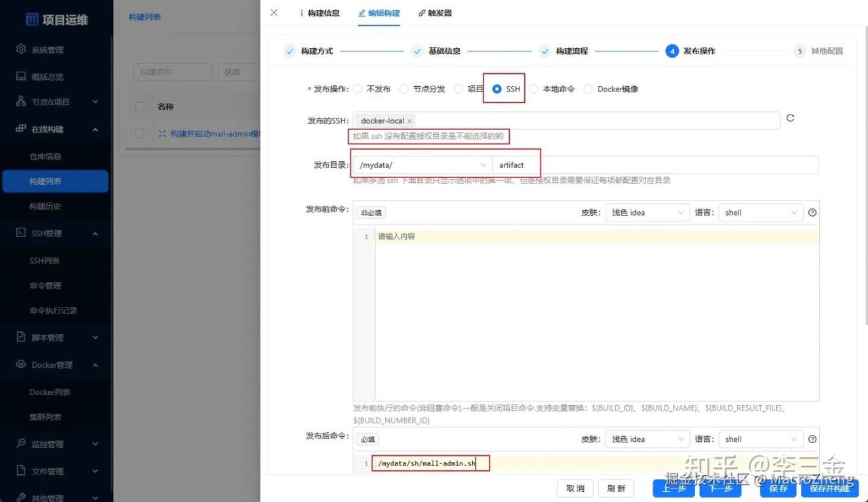Select SSH publish radio option
Viewport: 868px width, 502px height.
tap(497, 89)
